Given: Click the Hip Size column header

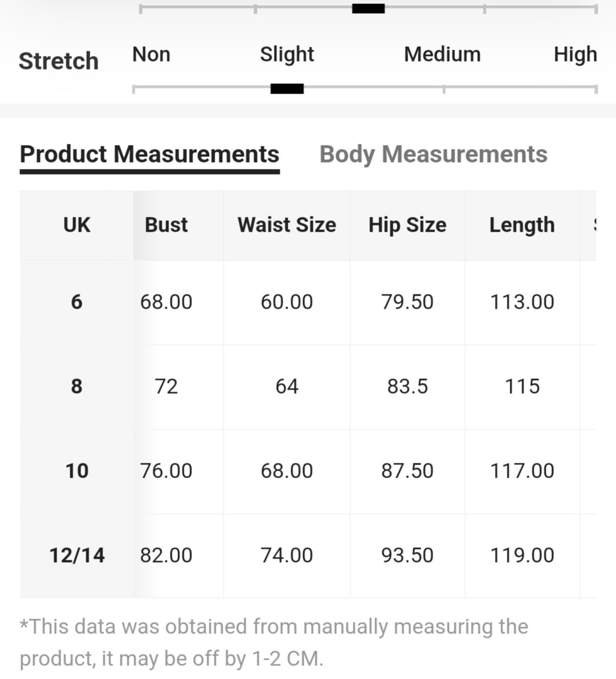Looking at the screenshot, I should [407, 225].
